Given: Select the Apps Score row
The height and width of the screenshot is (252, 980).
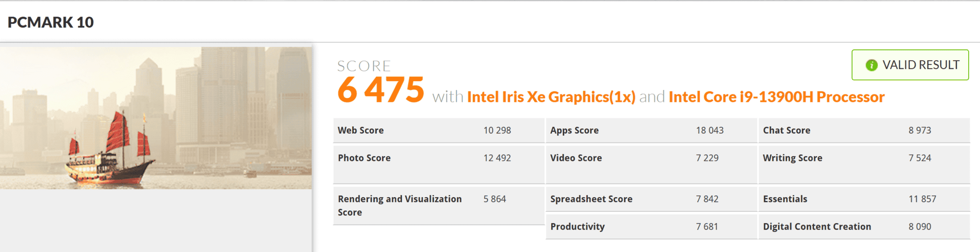Looking at the screenshot, I should [x=651, y=131].
